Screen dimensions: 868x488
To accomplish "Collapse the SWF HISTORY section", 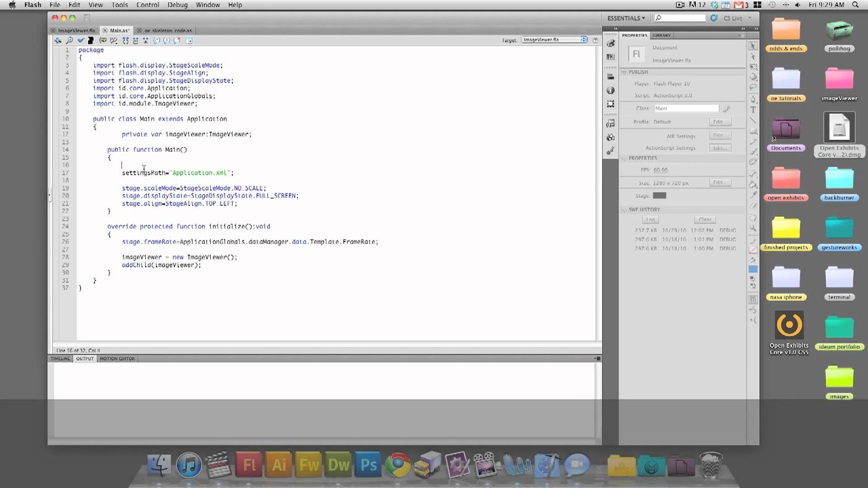I will pyautogui.click(x=624, y=209).
